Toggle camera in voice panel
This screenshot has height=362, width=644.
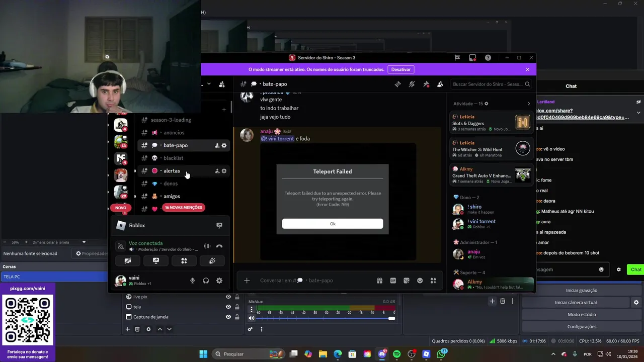pyautogui.click(x=128, y=260)
